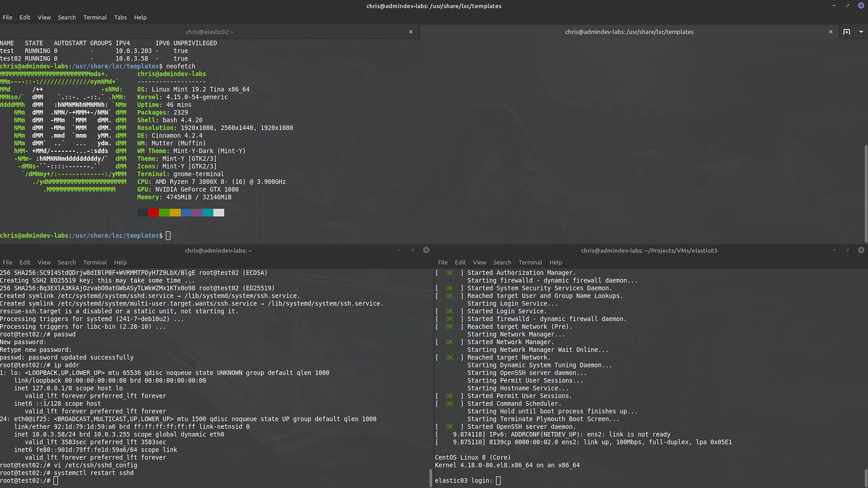Image resolution: width=868 pixels, height=488 pixels.
Task: Open File menu in elastic03 terminal
Action: pyautogui.click(x=443, y=263)
